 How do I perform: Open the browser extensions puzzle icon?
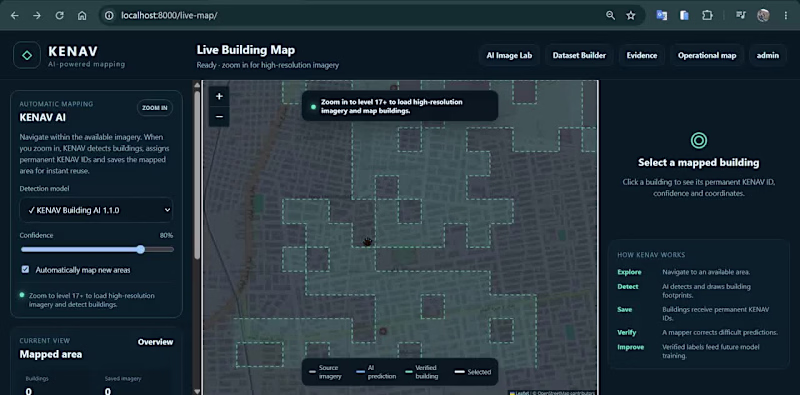click(707, 15)
